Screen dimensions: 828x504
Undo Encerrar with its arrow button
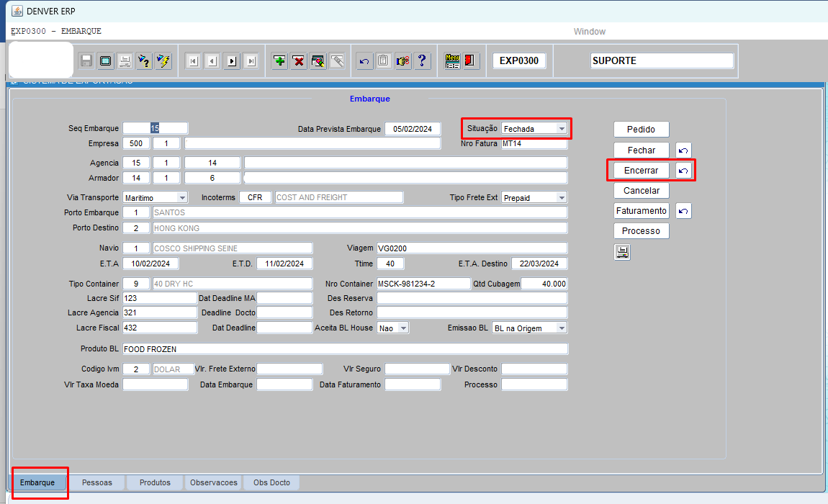pyautogui.click(x=683, y=171)
